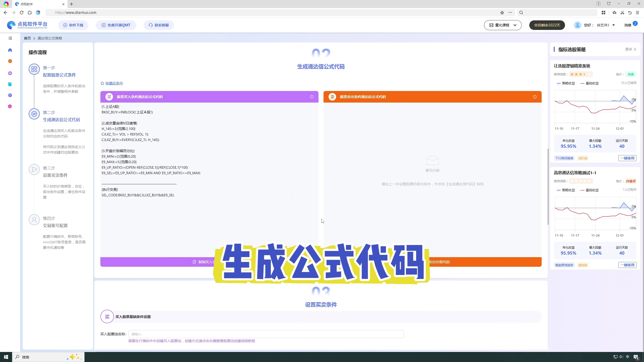Select the home icon in the sidebar
The width and height of the screenshot is (644, 362).
10,50
